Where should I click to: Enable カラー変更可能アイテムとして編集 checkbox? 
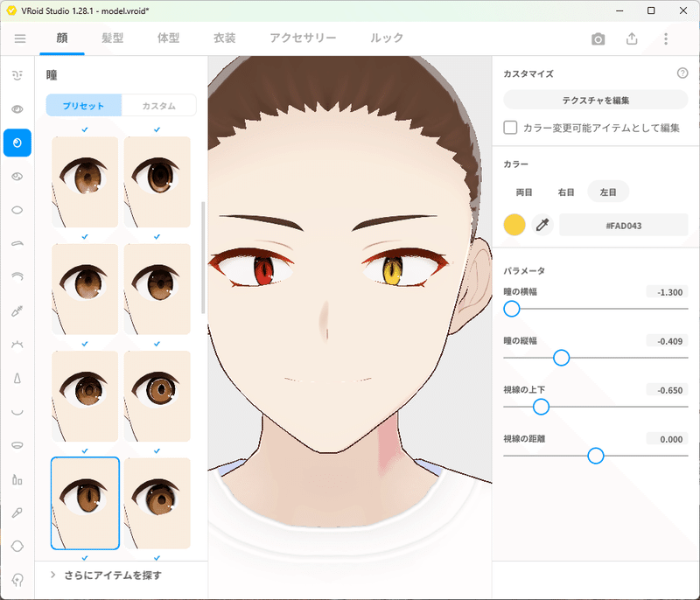click(x=510, y=128)
